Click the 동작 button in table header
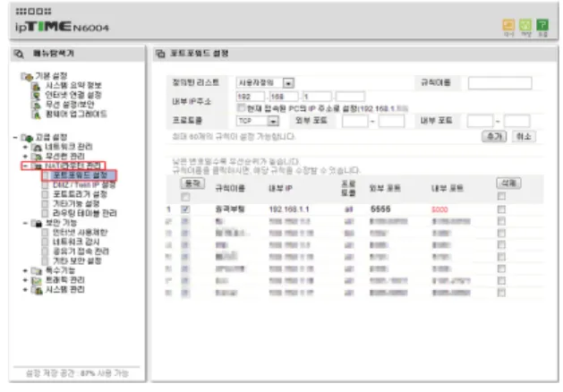 point(192,183)
